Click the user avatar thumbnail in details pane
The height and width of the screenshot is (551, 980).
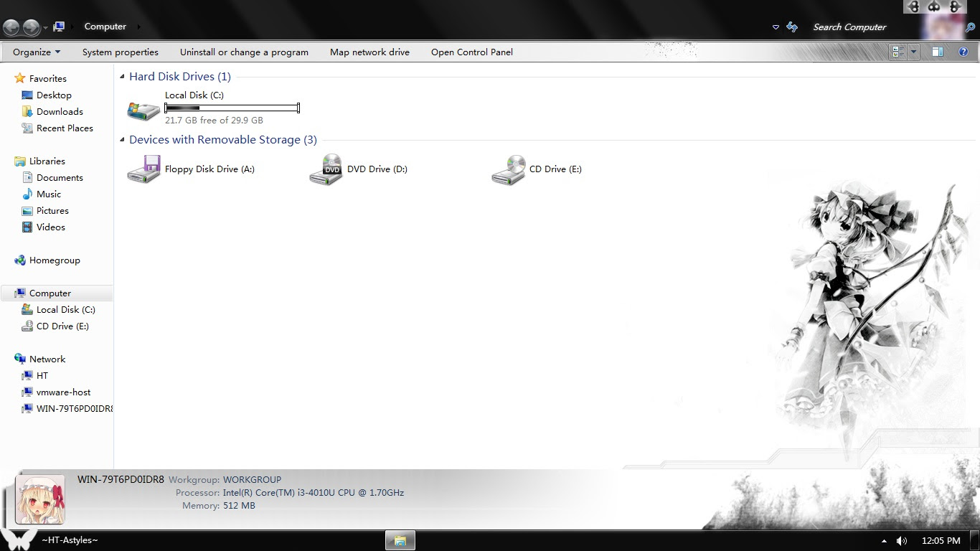tap(40, 499)
